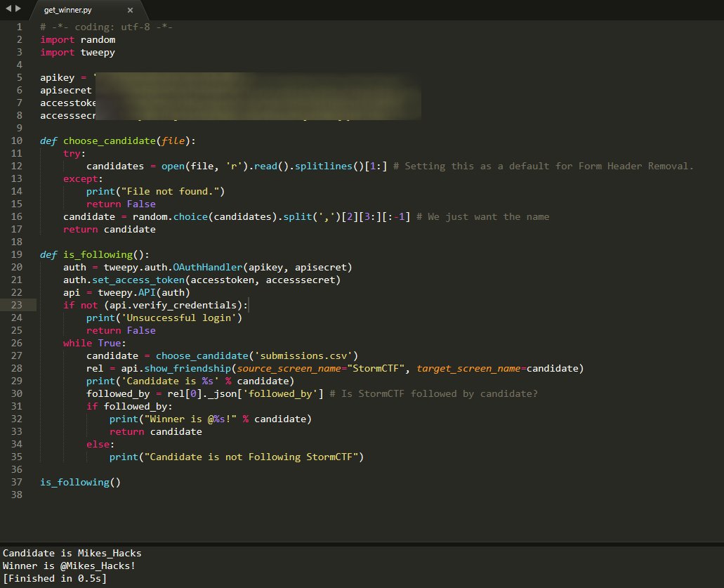Click print("File not found.") statement
The width and height of the screenshot is (724, 588).
[x=155, y=191]
